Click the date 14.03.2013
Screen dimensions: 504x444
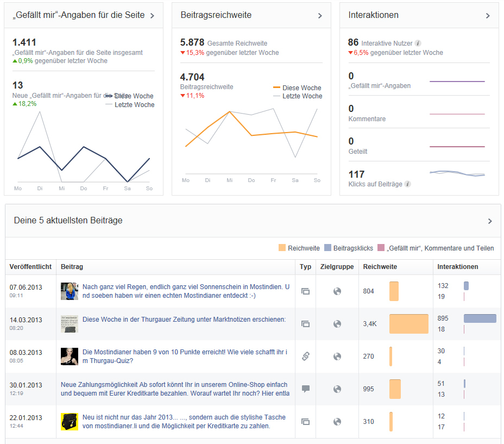click(x=26, y=320)
